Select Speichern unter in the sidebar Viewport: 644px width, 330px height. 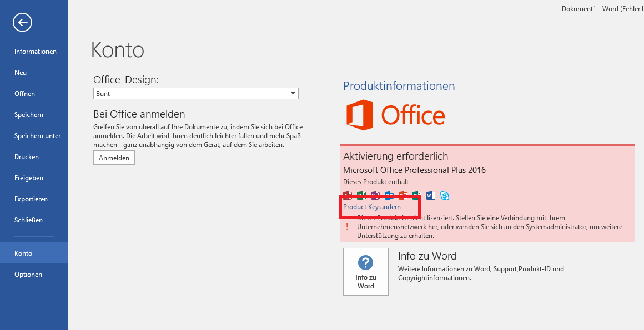(x=38, y=136)
